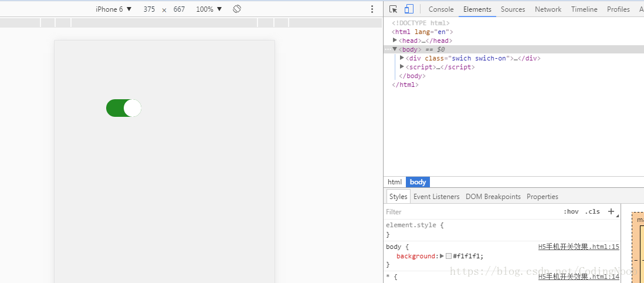Screen dimensions: 644x283
Task: Select the closing </body> tag line
Action: pyautogui.click(x=412, y=76)
